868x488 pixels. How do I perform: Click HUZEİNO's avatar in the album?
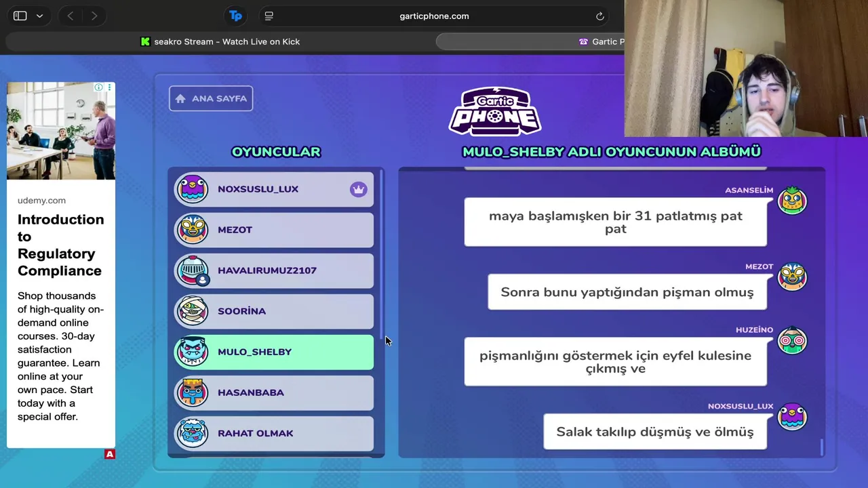tap(792, 340)
